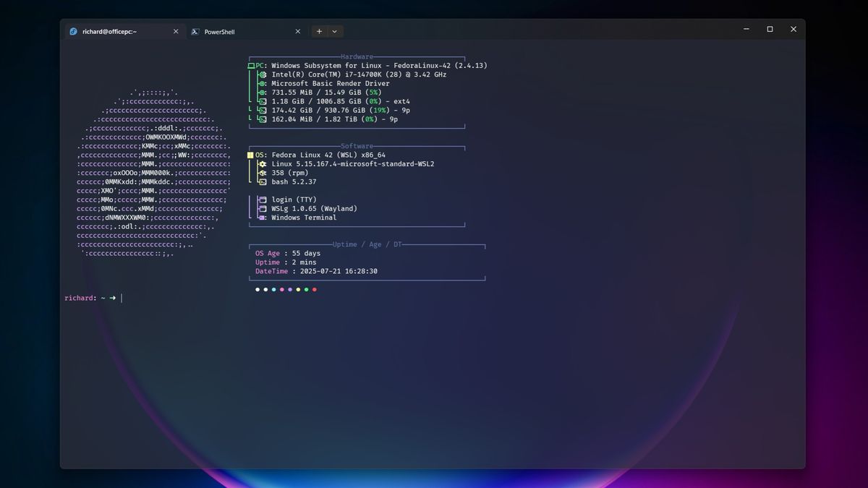Click the memory icon beside 731.55 MiB
868x488 pixels.
click(262, 92)
